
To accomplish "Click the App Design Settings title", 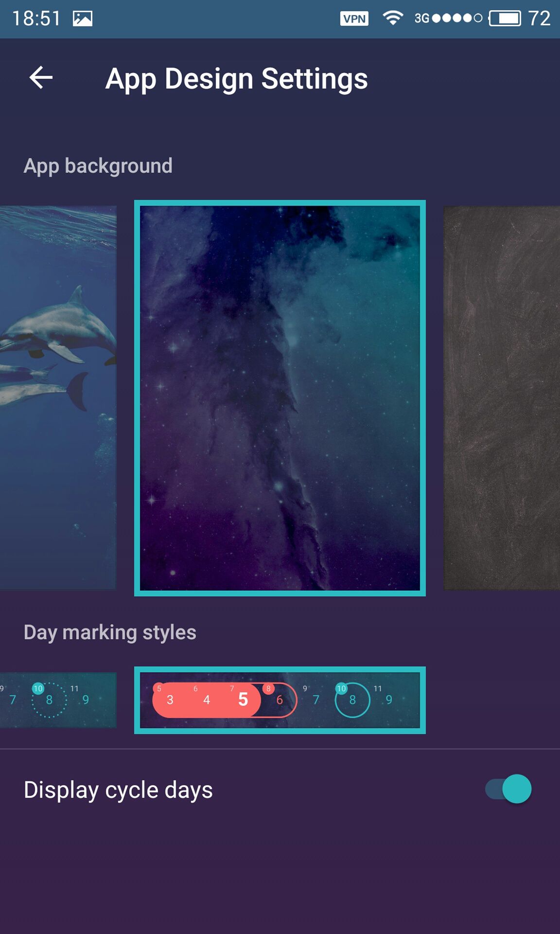I will (x=237, y=79).
